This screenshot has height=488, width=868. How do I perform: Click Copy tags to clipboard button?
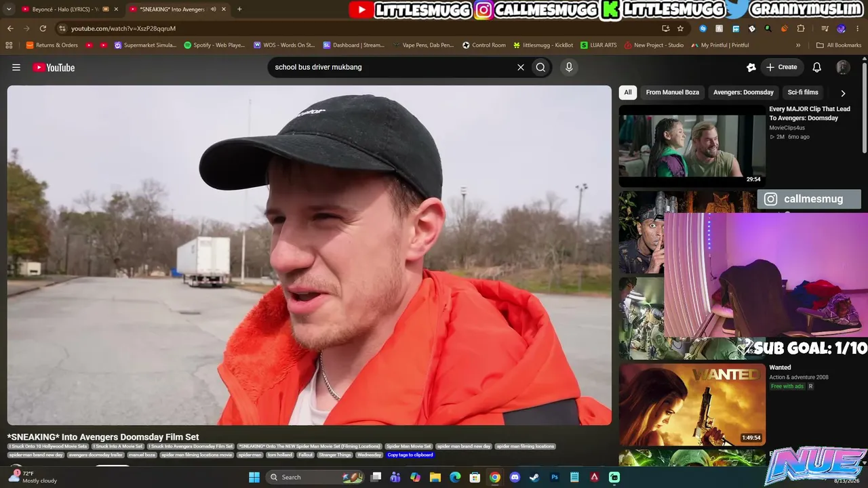[410, 455]
